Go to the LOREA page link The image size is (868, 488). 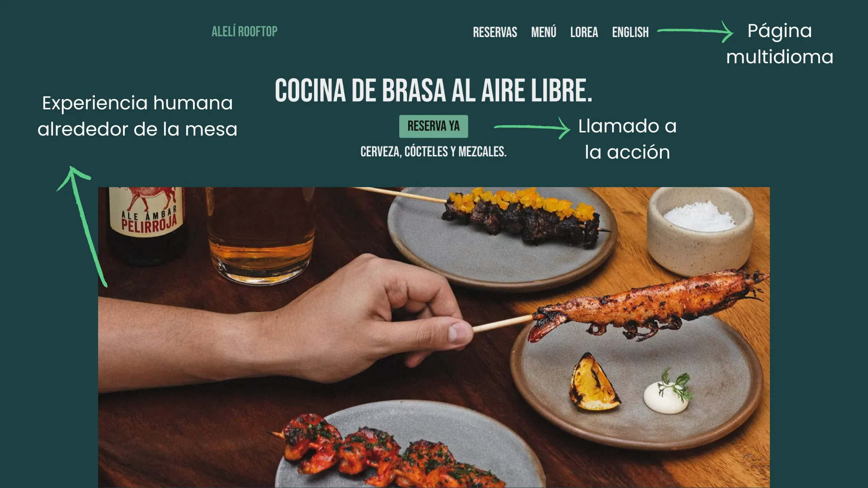(x=584, y=32)
